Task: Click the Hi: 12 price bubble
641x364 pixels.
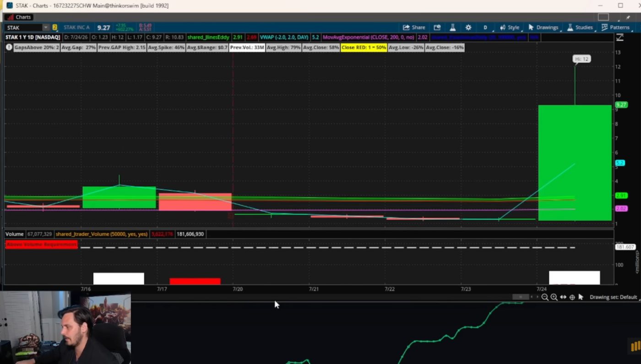Action: pyautogui.click(x=582, y=59)
